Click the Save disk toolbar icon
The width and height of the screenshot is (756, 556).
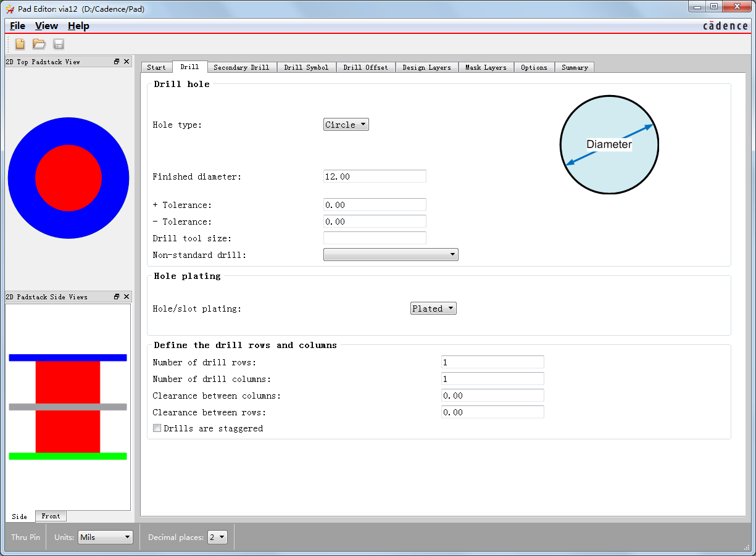[59, 44]
